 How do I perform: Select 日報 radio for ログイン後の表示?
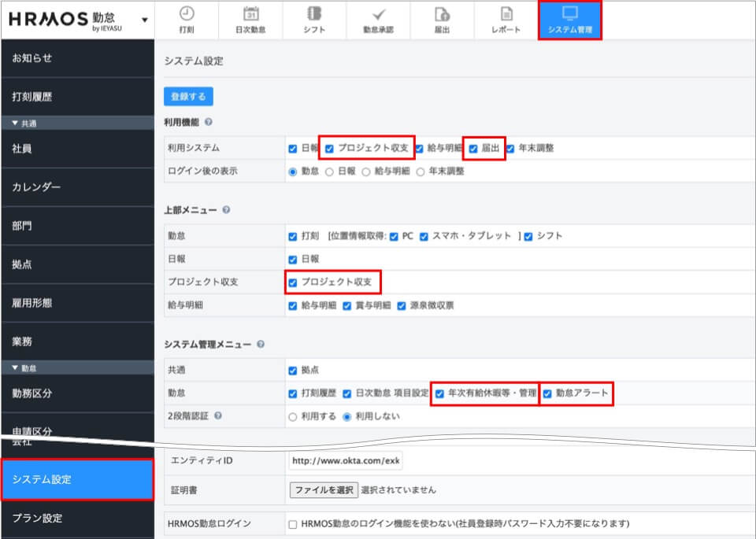pos(329,171)
